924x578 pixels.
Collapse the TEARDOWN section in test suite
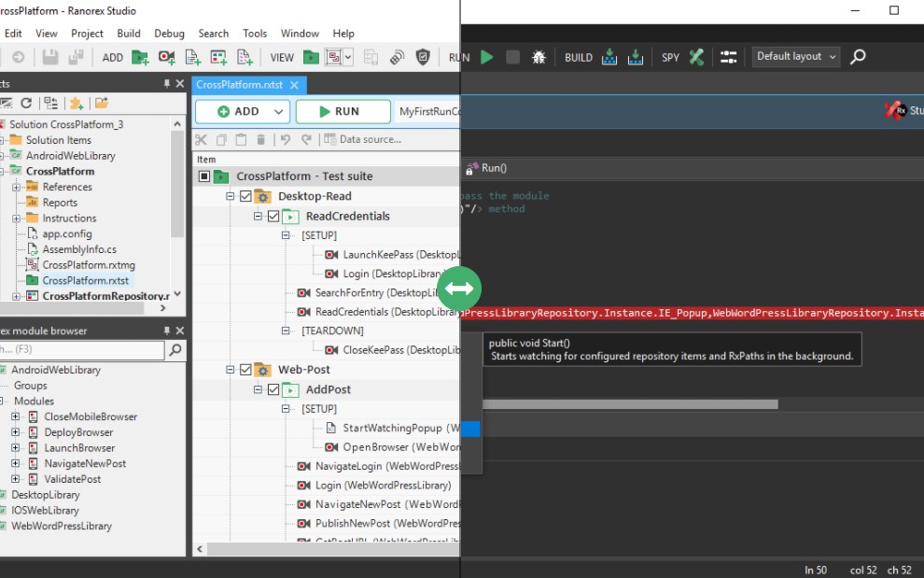click(x=287, y=331)
